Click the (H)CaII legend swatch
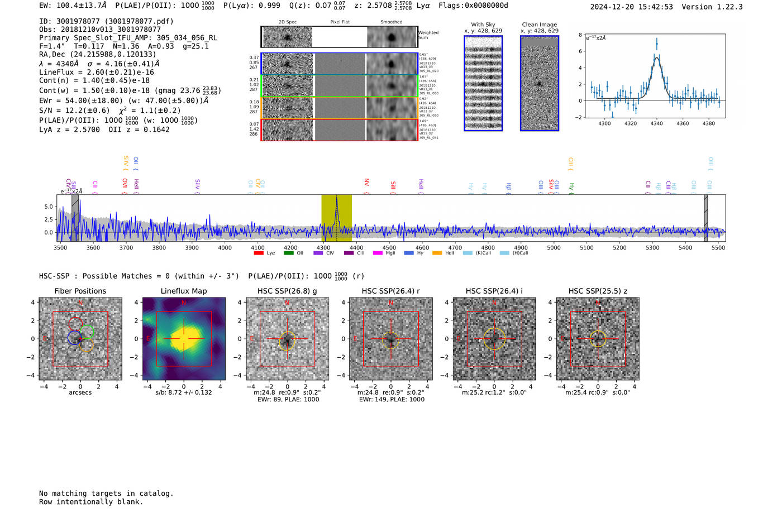Viewport: 782px width, 532px height. [504, 253]
